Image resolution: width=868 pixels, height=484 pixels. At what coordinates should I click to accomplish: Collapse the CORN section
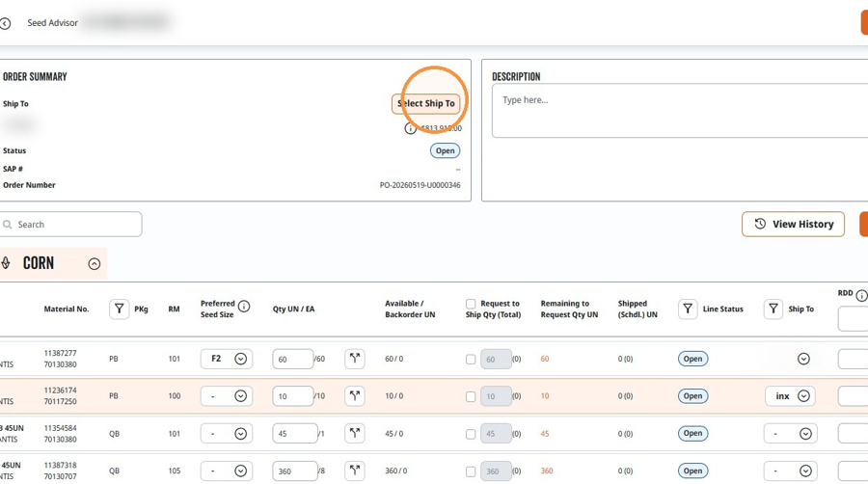[x=95, y=264]
